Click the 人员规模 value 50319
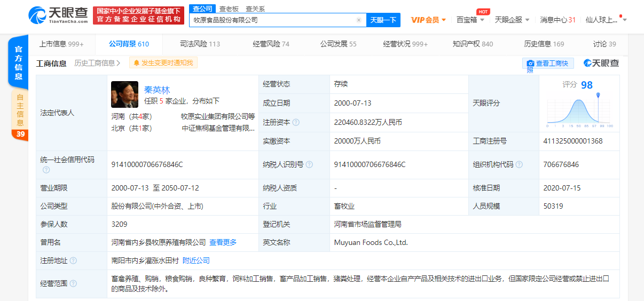 [553, 206]
